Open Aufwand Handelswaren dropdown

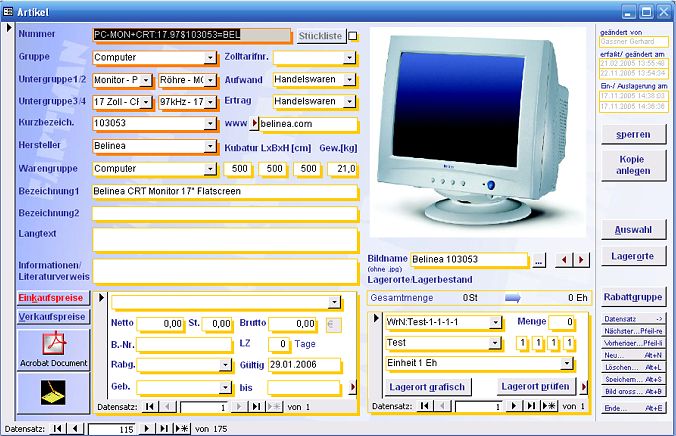click(349, 79)
